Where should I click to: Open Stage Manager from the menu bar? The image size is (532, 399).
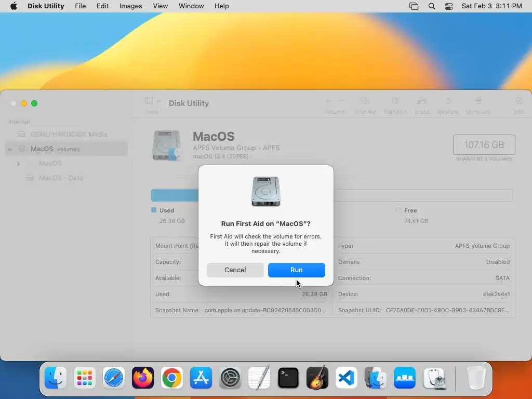[414, 6]
